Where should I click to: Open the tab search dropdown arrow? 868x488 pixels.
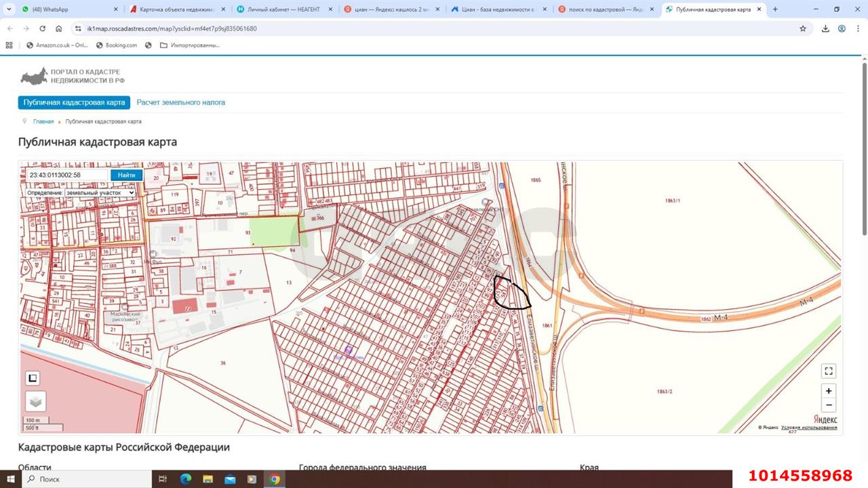coord(9,9)
